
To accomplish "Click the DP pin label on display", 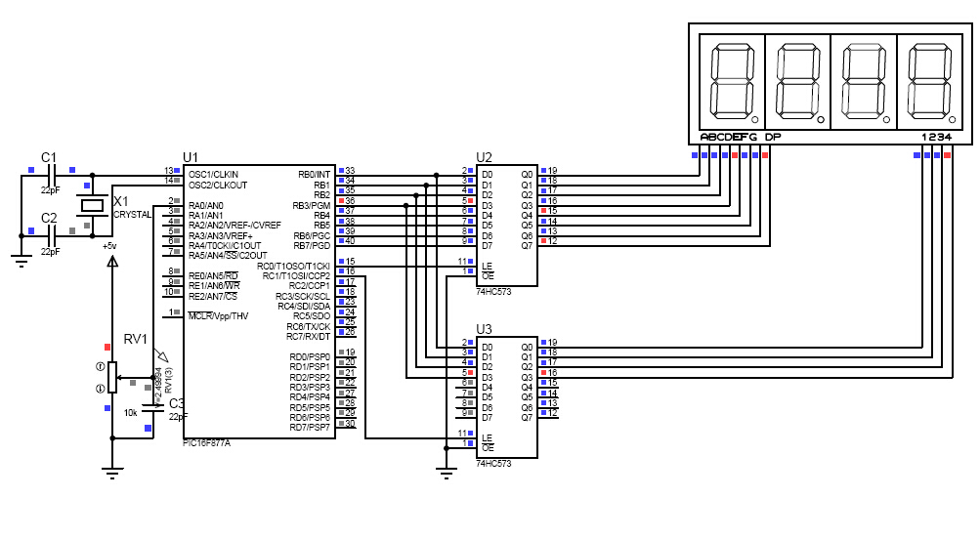I will [x=773, y=137].
